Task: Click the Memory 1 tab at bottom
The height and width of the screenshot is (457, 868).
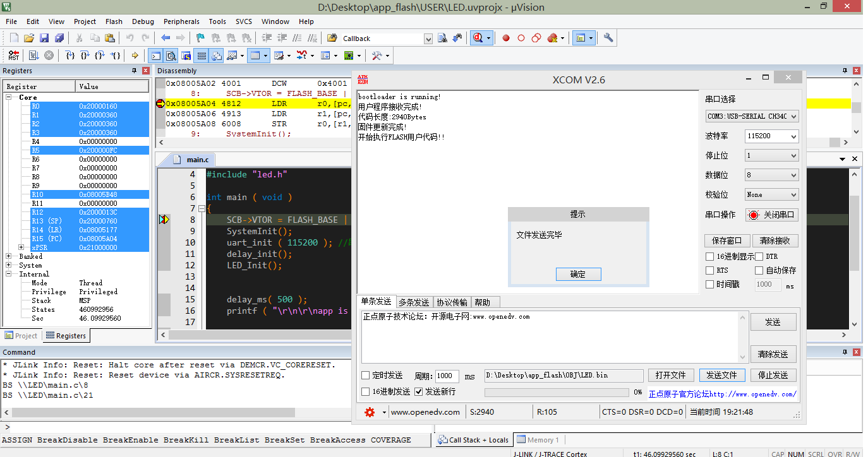Action: [x=538, y=440]
